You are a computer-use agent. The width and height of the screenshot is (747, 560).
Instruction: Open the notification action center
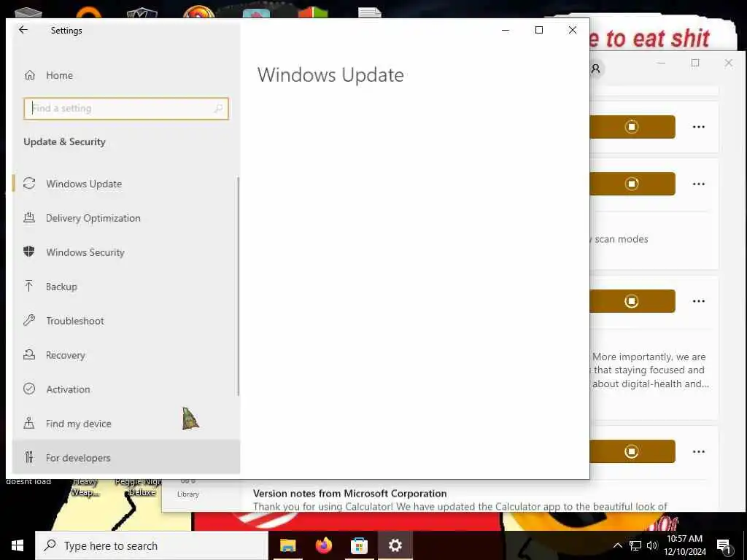(x=724, y=545)
